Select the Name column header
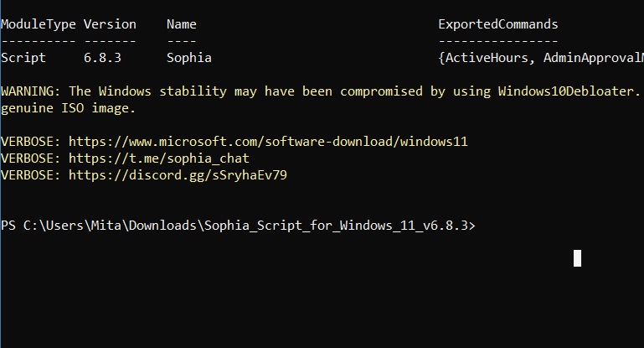Image resolution: width=644 pixels, height=348 pixels. [x=182, y=24]
